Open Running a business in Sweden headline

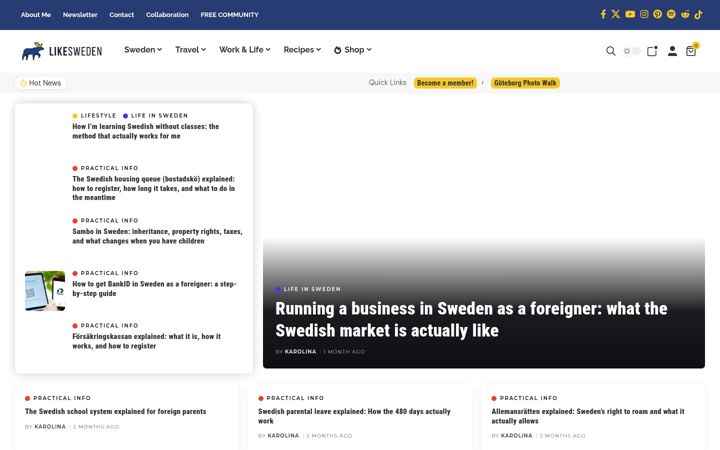[x=471, y=320]
